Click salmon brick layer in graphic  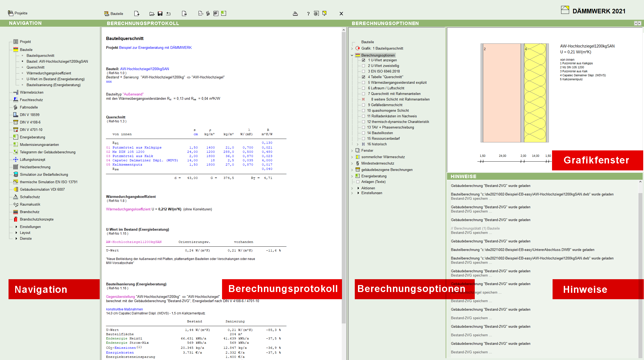tap(502, 93)
